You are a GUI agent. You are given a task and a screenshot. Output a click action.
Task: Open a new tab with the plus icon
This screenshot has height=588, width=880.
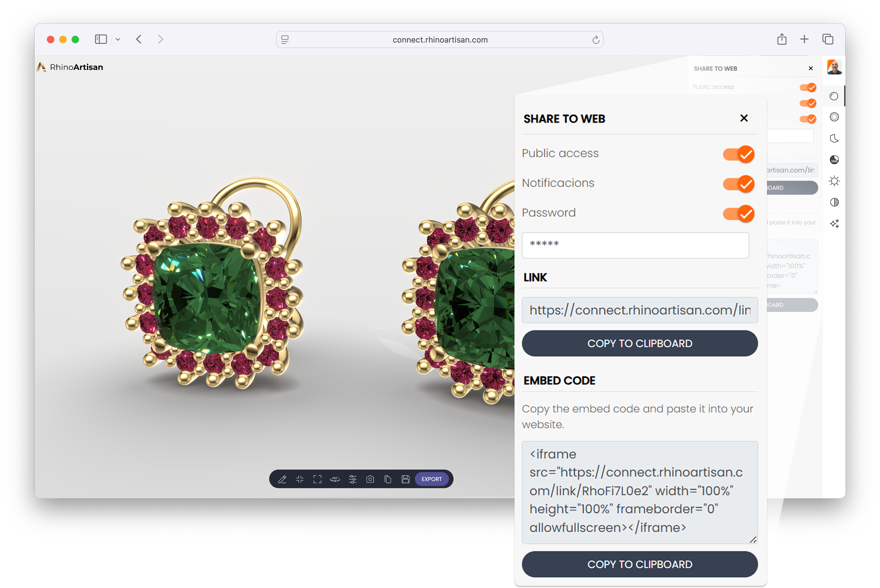[x=804, y=39]
